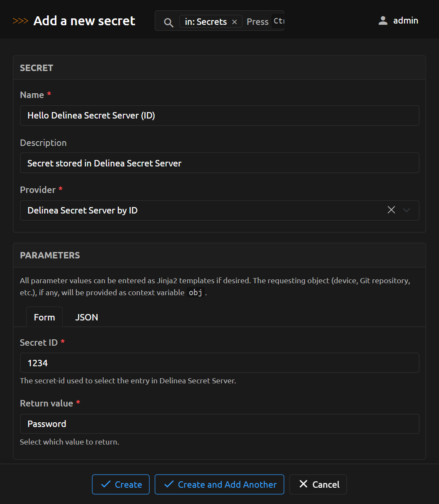Remove the 'in: Secrets' search filter
This screenshot has width=439, height=504.
[234, 22]
